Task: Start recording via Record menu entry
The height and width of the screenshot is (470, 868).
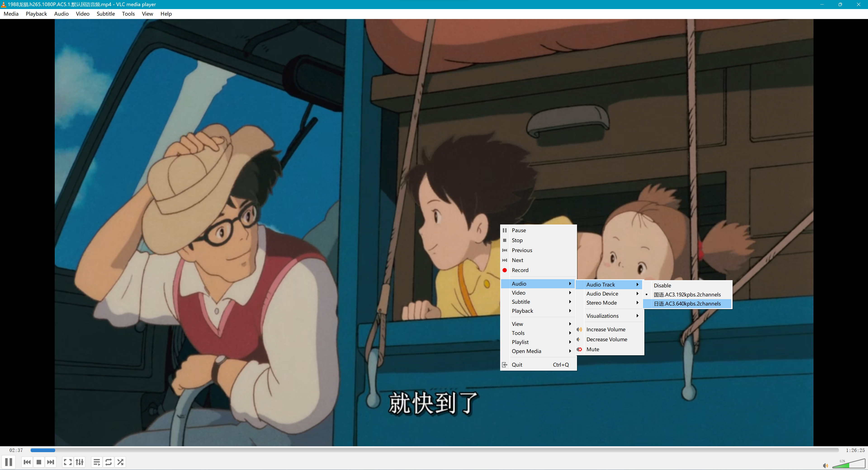Action: 538,270
